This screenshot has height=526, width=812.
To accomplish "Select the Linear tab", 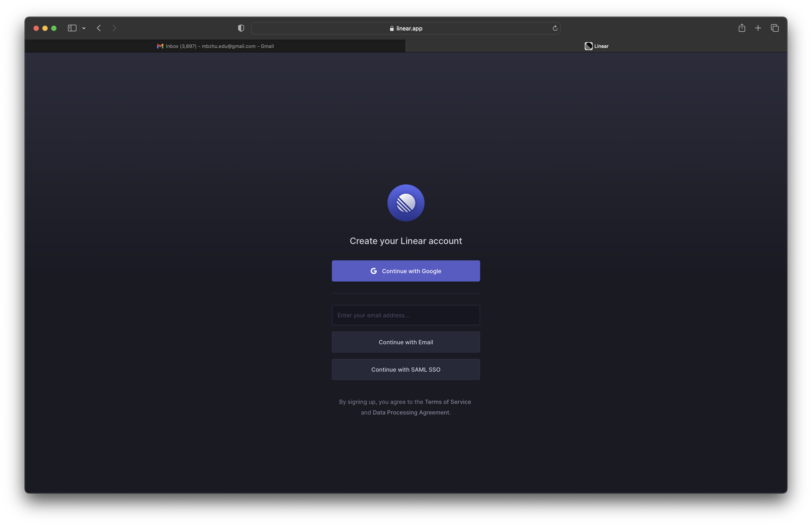I will coord(597,46).
